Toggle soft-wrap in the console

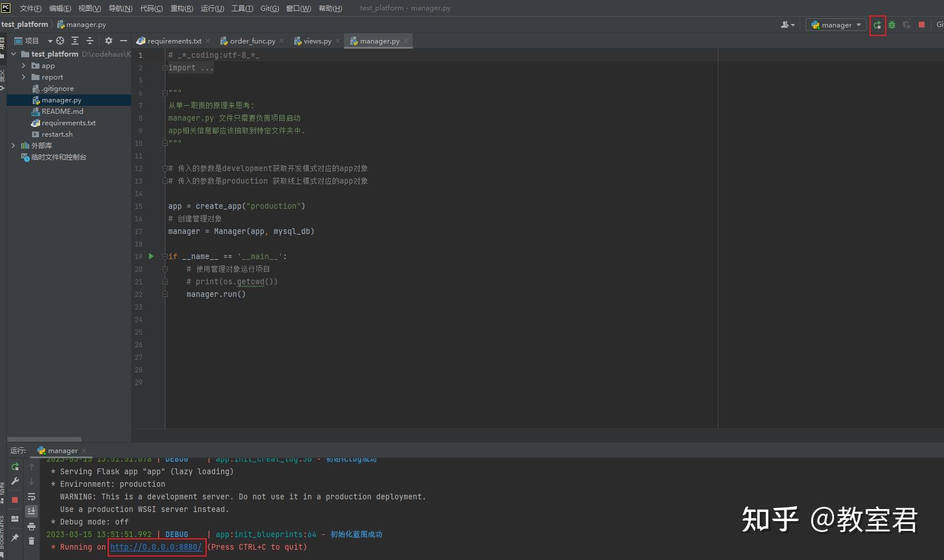click(31, 497)
